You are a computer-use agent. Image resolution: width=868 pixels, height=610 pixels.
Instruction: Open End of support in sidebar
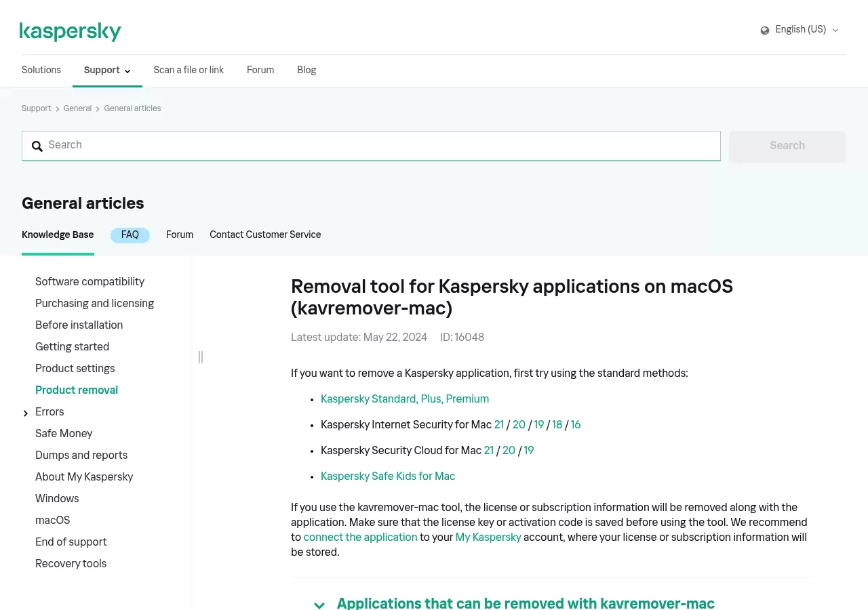click(71, 542)
